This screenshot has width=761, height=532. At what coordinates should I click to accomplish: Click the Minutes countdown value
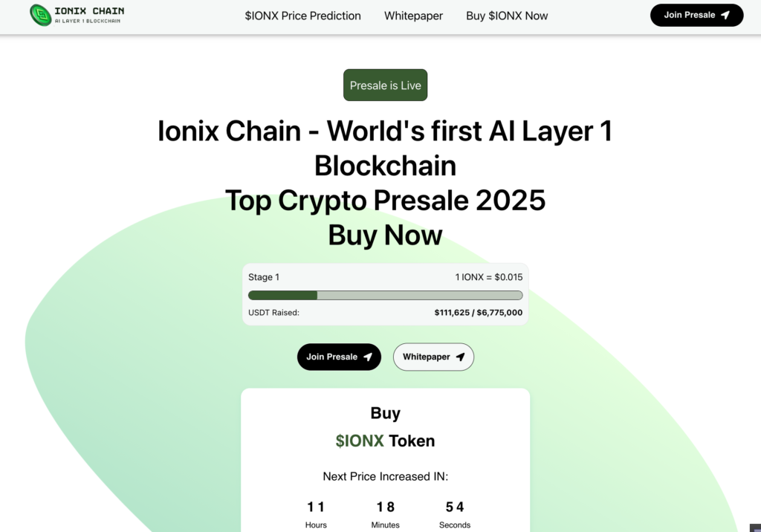[386, 507]
